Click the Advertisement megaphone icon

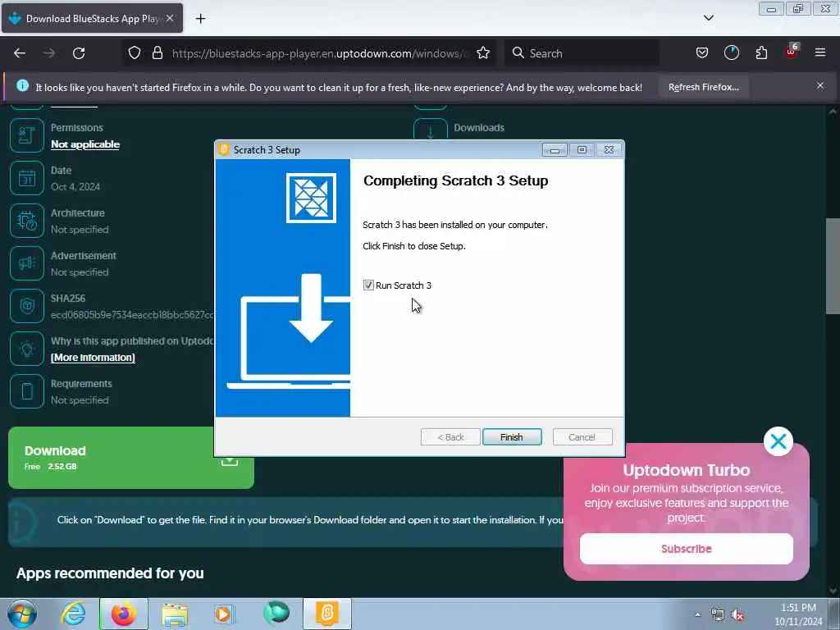point(27,263)
